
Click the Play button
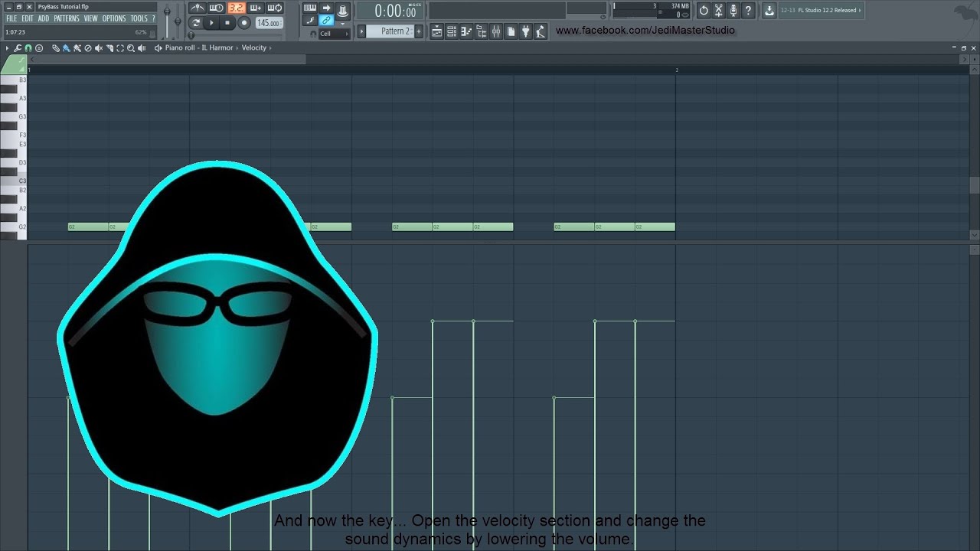pyautogui.click(x=212, y=23)
